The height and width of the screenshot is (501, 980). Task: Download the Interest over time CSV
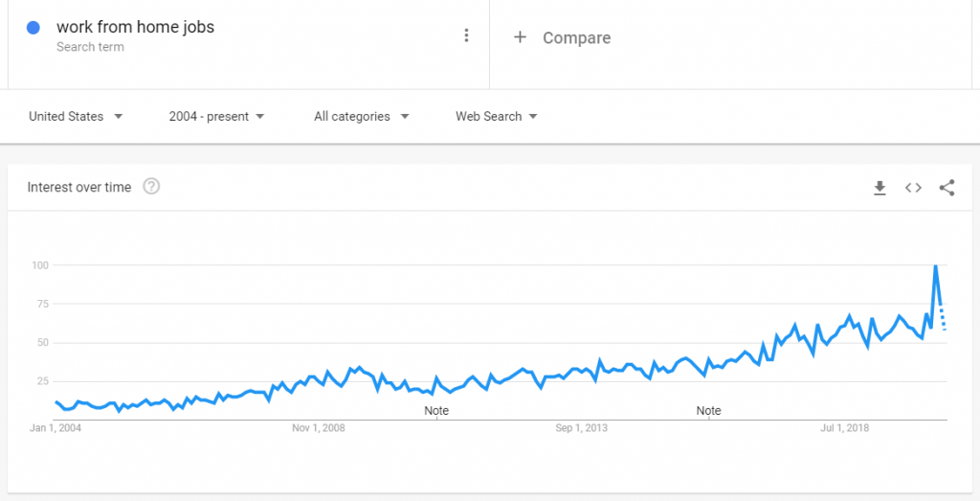click(880, 188)
